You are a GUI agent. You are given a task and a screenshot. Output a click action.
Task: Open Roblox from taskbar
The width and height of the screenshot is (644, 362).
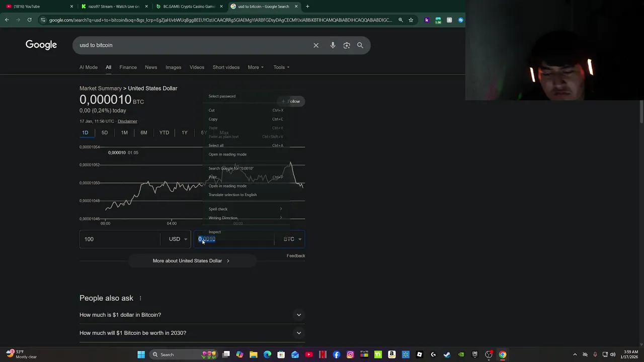coord(420,354)
